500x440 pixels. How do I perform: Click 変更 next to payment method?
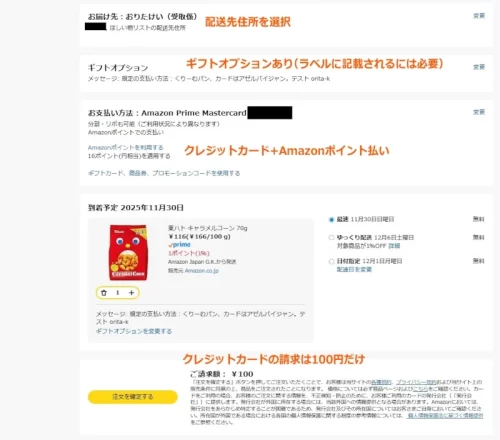[x=479, y=112]
